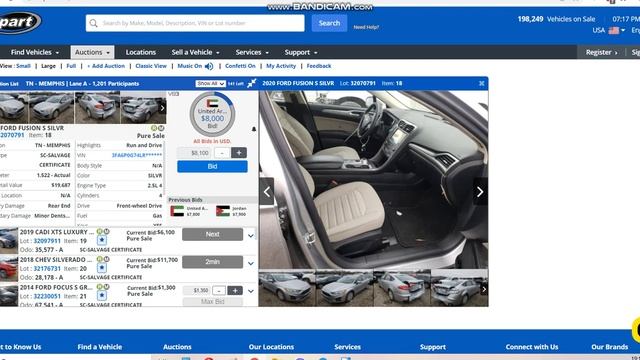Switch to Small view
Screen dimensions: 640x360
23,66
